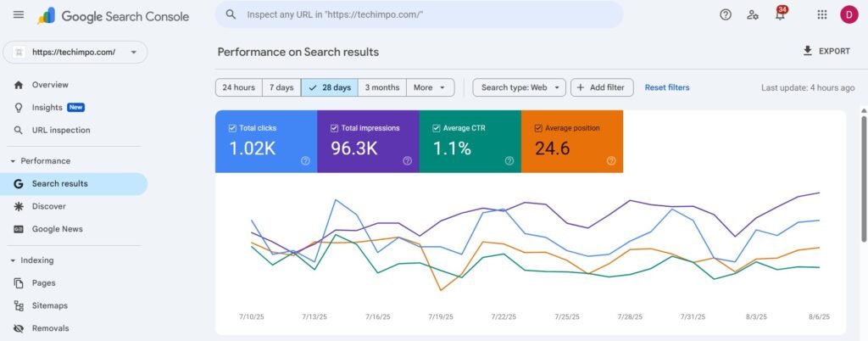Disable the Average CTR checkbox
This screenshot has height=341, width=868.
coord(436,128)
